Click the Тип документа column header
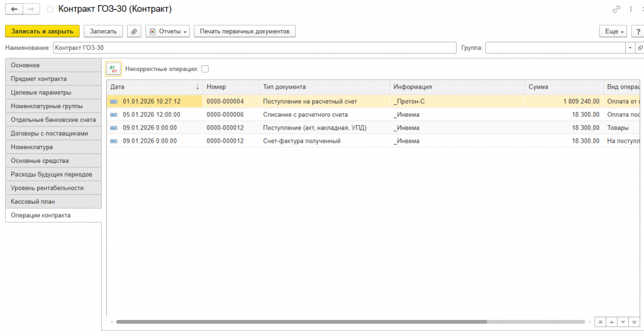Viewport: 644px width, 335px height. pyautogui.click(x=324, y=87)
